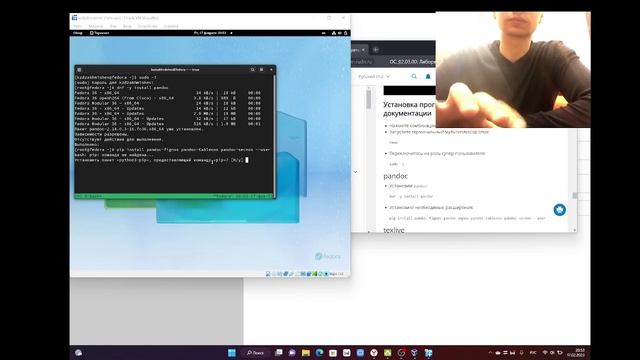Screen dimensions: 640x360
Task: Open the Устройства menu in VirtualBox
Action: 147,26
